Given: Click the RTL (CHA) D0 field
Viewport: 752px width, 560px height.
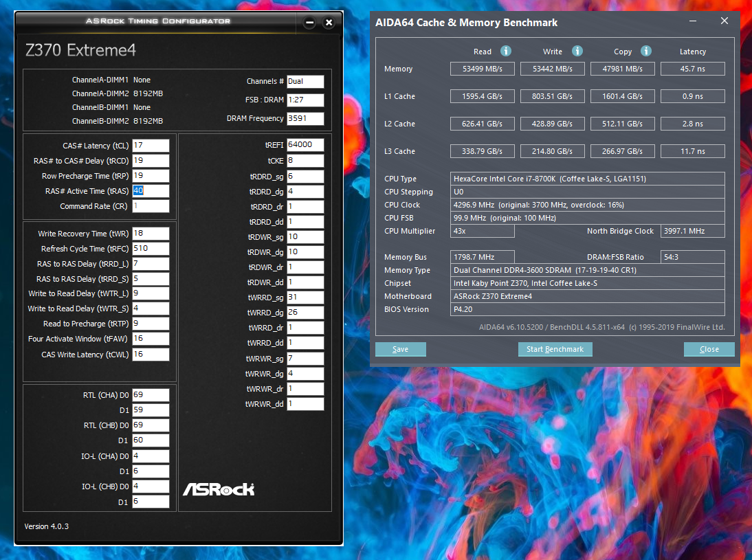Looking at the screenshot, I should 151,395.
